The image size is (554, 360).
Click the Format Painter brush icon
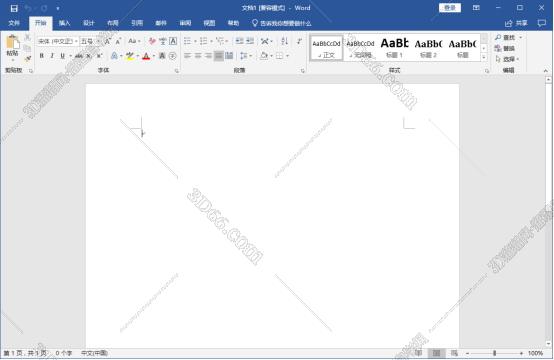tap(28, 59)
